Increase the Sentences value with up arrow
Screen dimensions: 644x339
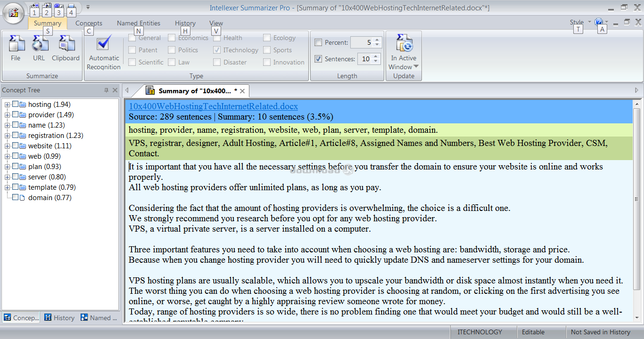[x=376, y=56]
